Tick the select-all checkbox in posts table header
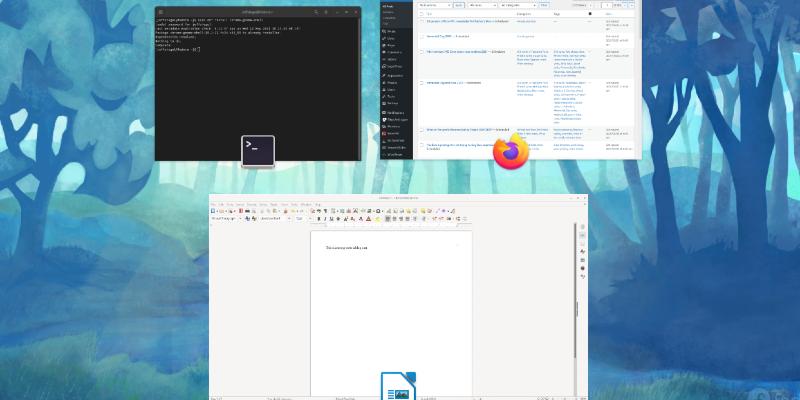This screenshot has height=400, width=800. click(x=422, y=14)
